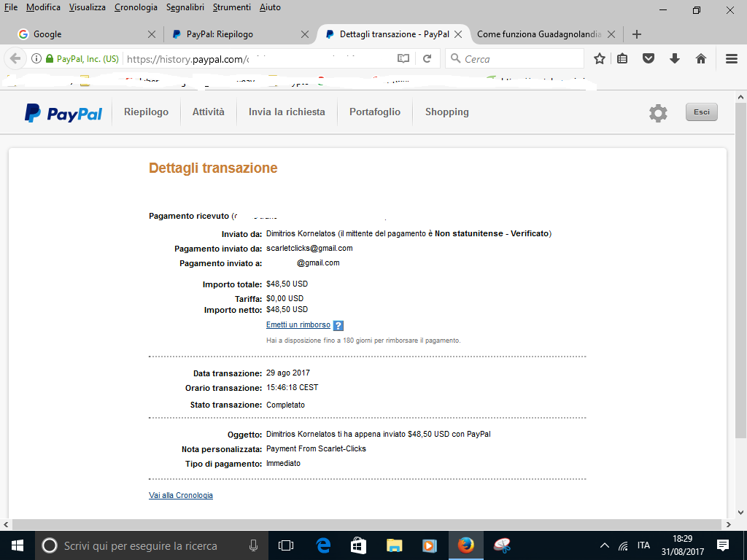The width and height of the screenshot is (747, 560).
Task: Open File Explorer from taskbar
Action: coord(394,545)
